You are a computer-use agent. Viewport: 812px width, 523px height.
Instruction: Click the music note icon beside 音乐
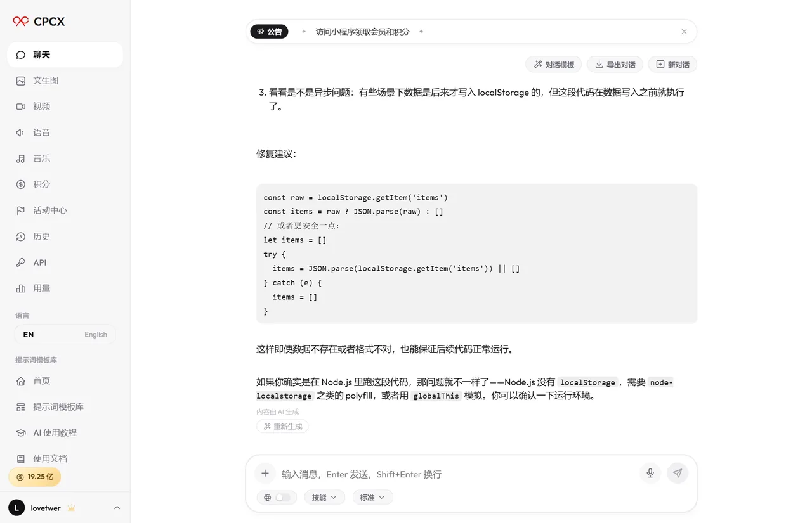tap(21, 158)
